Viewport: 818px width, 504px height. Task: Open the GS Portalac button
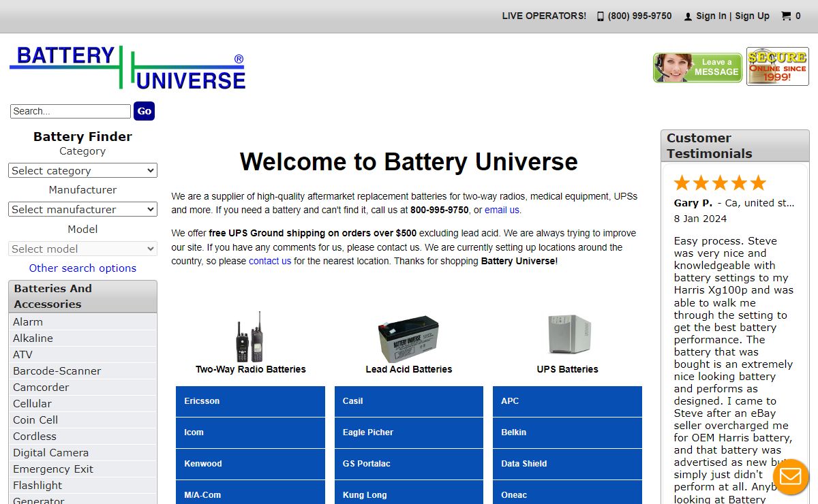(x=409, y=464)
